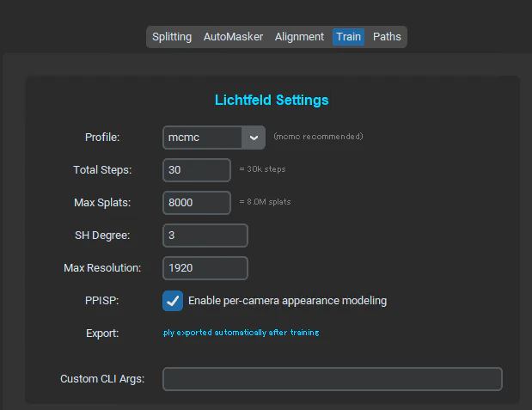
Task: Focus the Total Steps input field
Action: (x=197, y=170)
